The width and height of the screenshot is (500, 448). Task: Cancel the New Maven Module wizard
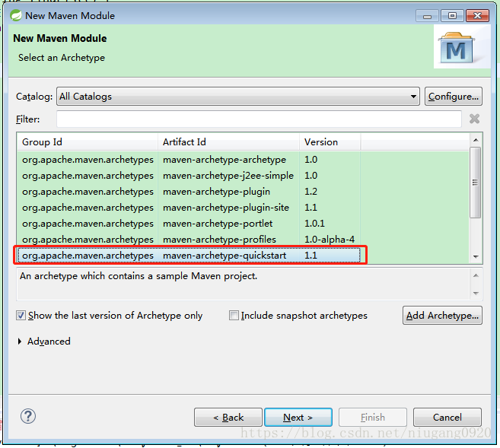point(447,417)
